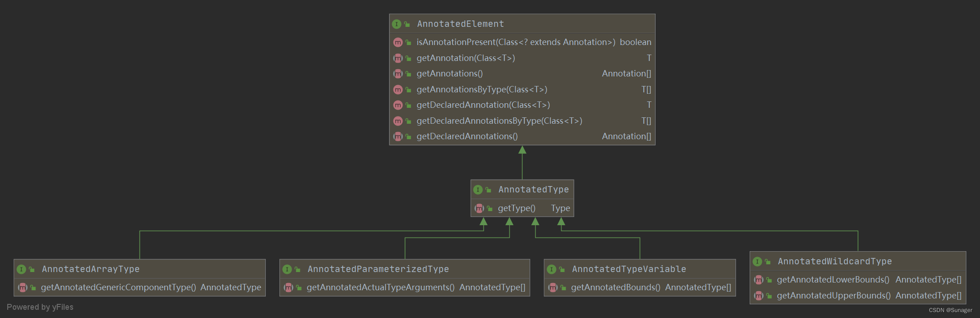The width and height of the screenshot is (980, 318).
Task: Click the method icon beside getDeclaredAnnotationsByType
Action: (398, 121)
